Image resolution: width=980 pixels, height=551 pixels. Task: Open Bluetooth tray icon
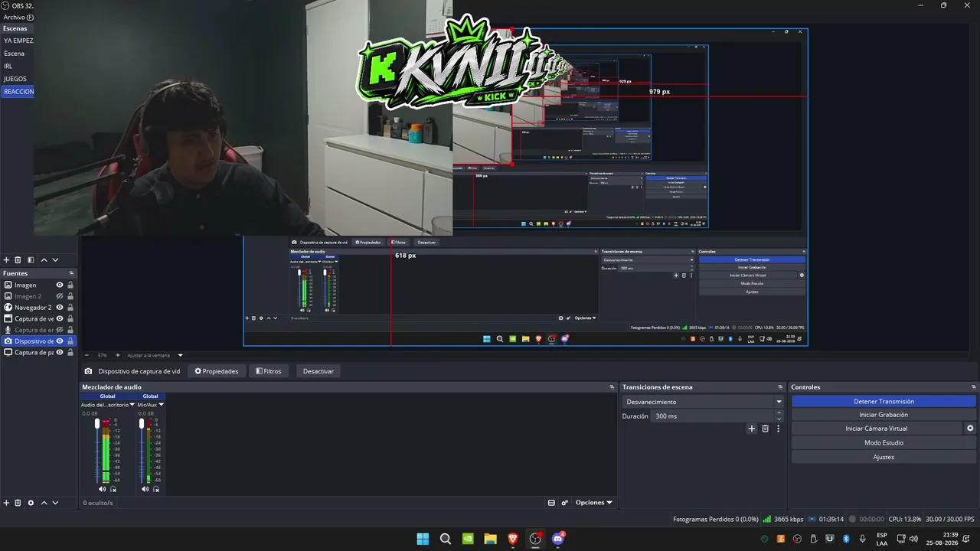click(847, 539)
